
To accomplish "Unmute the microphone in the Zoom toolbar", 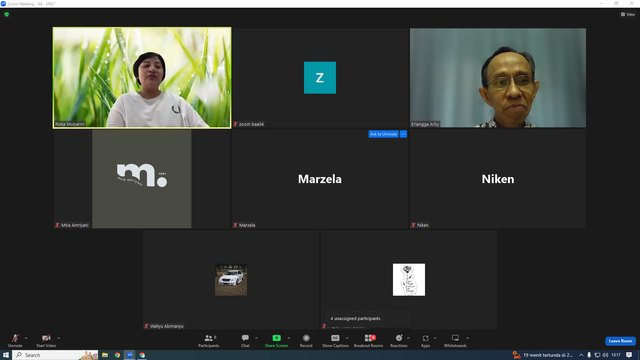I will pyautogui.click(x=15, y=340).
